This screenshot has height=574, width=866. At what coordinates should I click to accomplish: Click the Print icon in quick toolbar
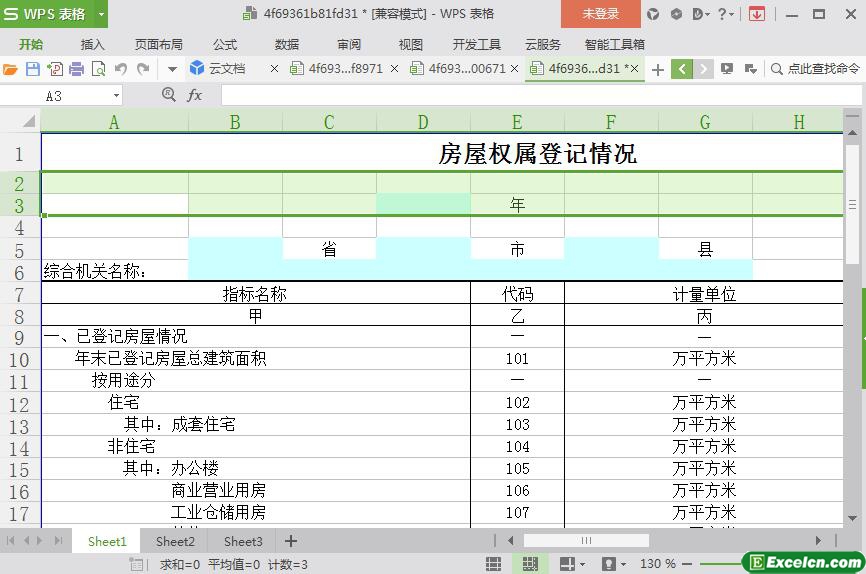[x=77, y=69]
